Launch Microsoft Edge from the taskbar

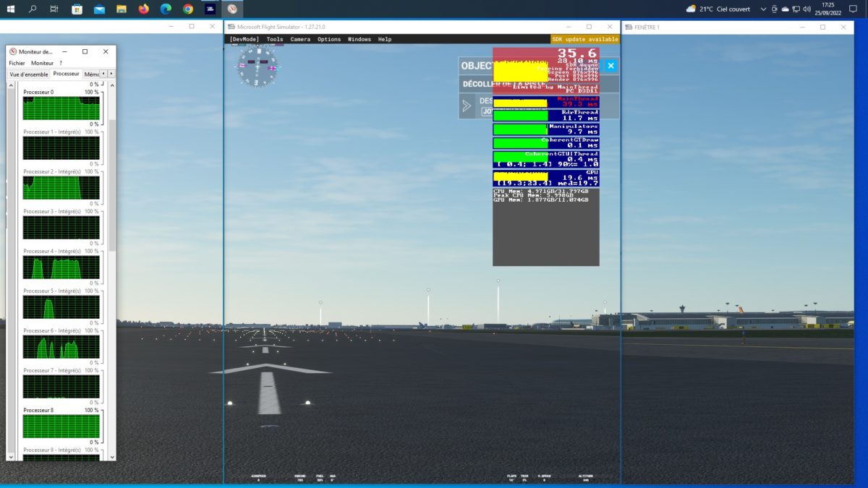click(165, 9)
